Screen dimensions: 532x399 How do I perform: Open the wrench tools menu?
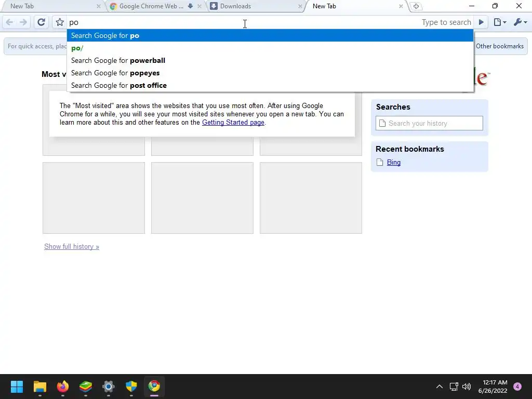point(520,22)
